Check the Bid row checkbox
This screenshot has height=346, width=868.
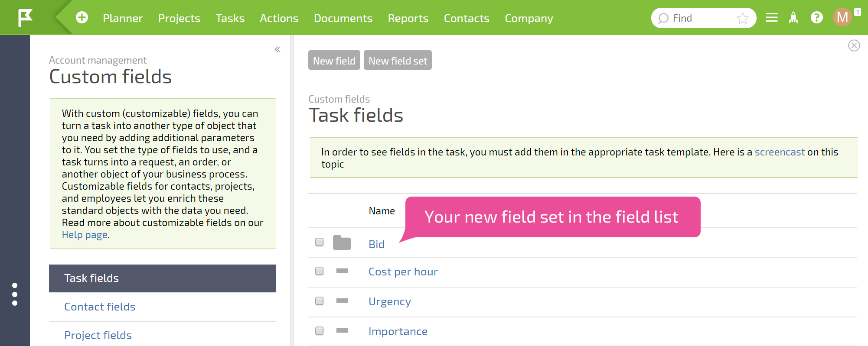coord(320,242)
